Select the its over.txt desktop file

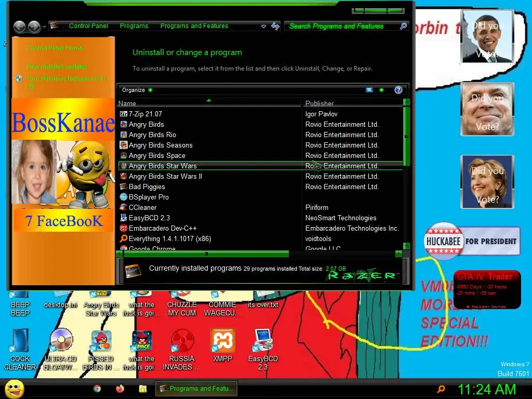263,300
